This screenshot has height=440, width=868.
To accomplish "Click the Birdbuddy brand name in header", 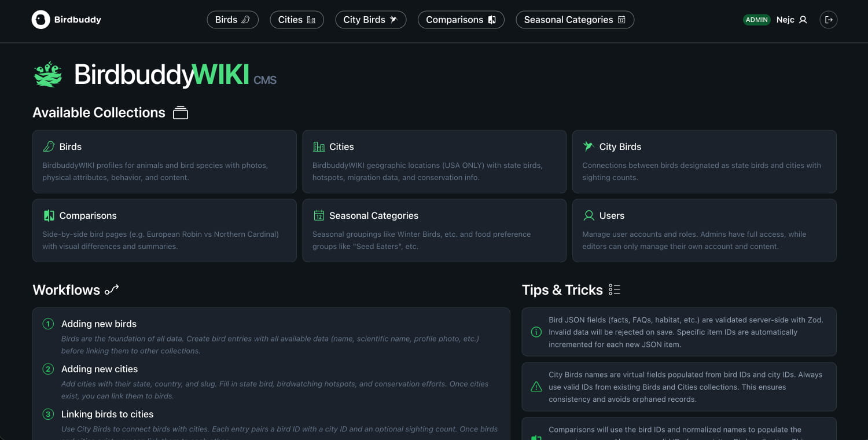I will click(x=78, y=20).
